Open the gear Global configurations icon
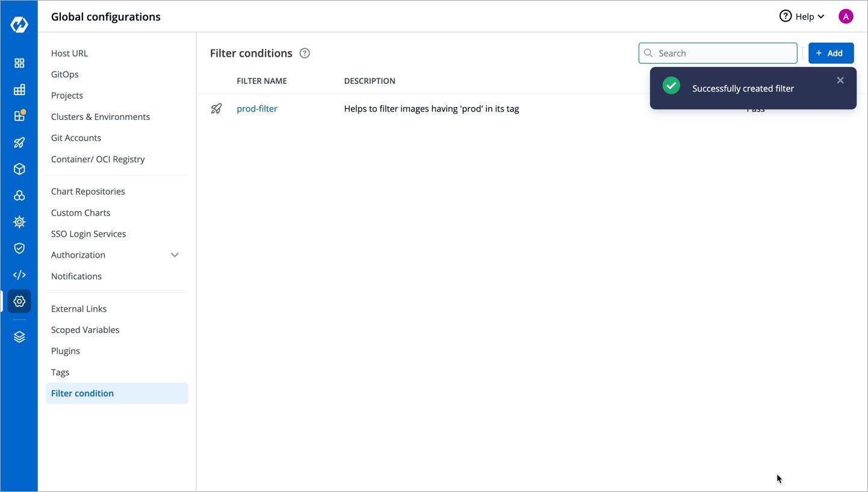Viewport: 868px width, 492px height. [x=19, y=301]
